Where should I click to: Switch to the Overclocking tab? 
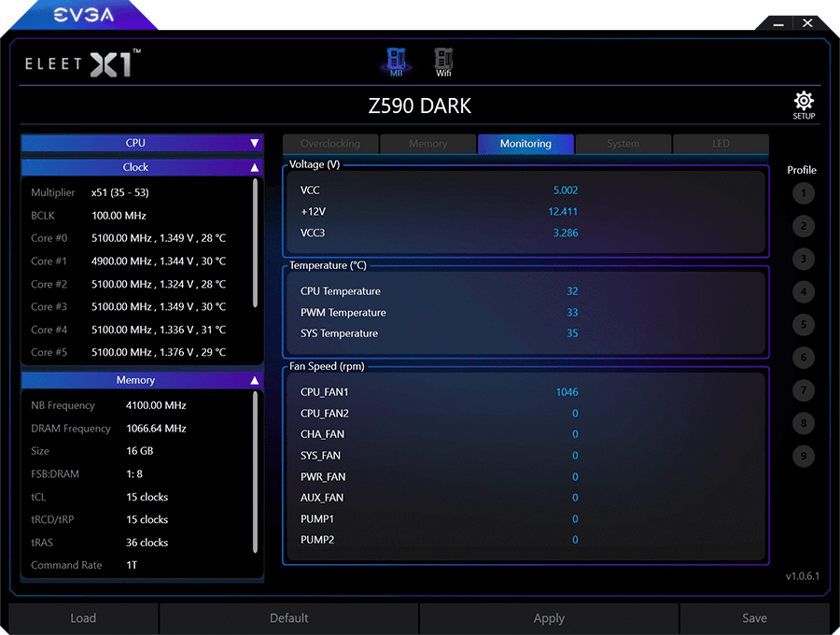(x=330, y=144)
